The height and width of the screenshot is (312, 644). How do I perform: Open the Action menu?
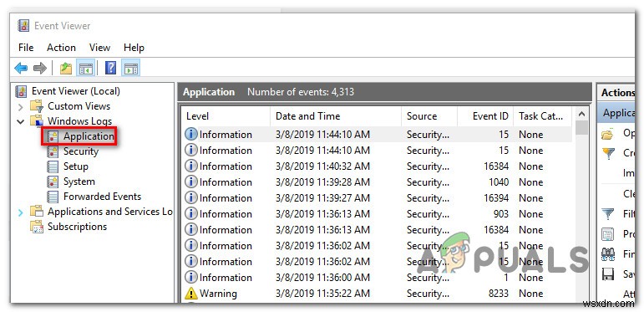61,48
